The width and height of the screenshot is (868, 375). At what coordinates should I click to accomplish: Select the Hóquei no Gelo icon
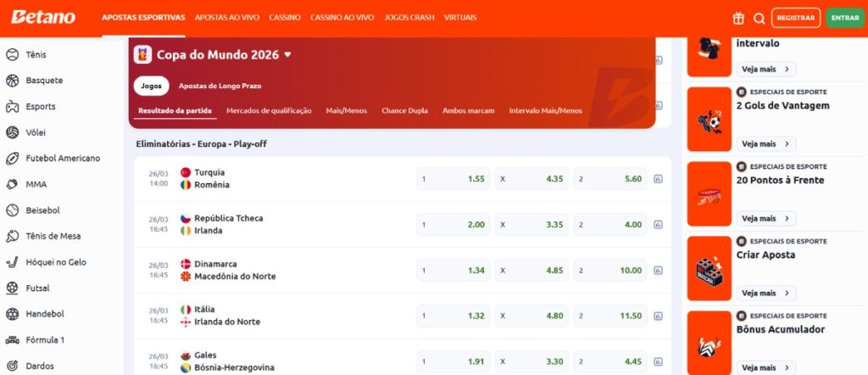coord(12,262)
